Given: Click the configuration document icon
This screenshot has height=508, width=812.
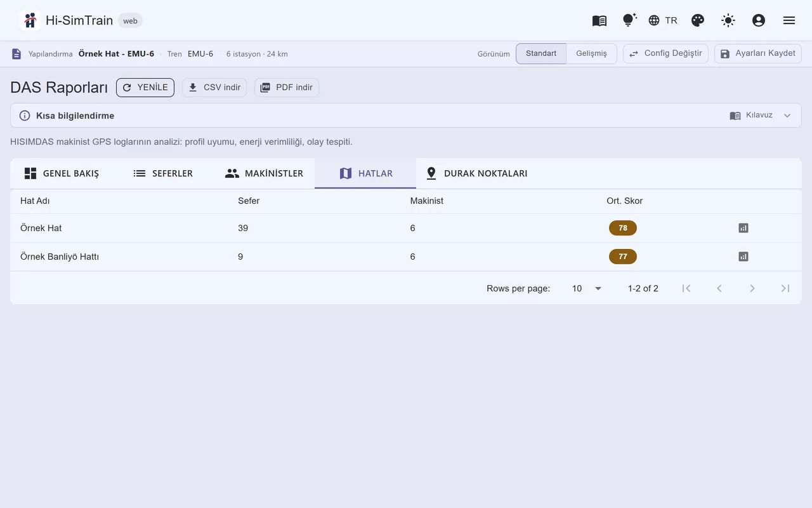Looking at the screenshot, I should 16,54.
